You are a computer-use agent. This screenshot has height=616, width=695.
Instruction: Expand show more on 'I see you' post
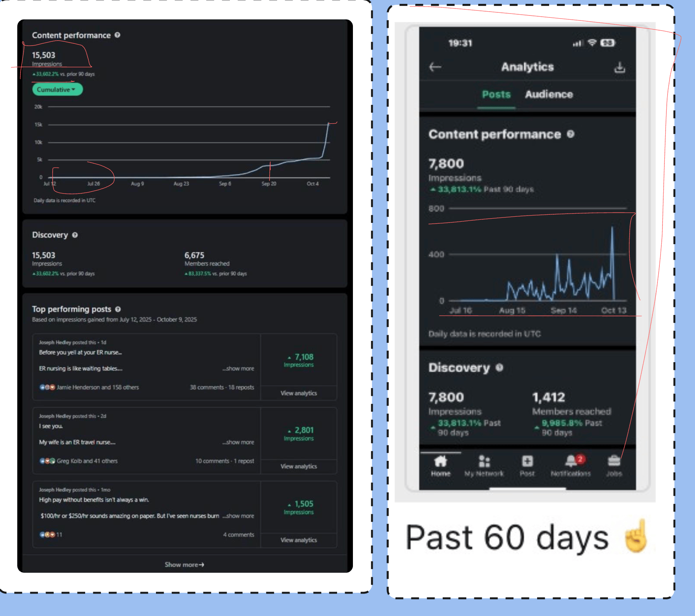pos(238,442)
